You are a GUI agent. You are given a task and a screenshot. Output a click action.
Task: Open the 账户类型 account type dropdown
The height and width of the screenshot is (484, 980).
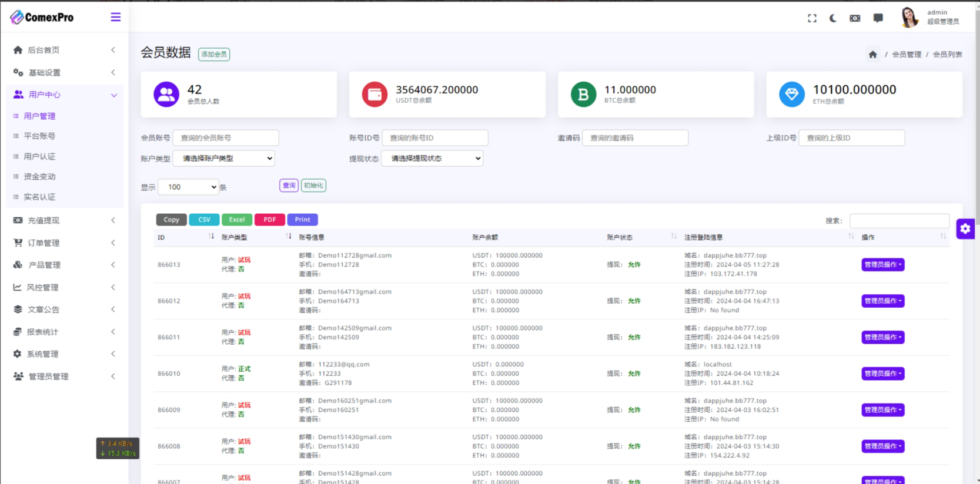pyautogui.click(x=224, y=159)
